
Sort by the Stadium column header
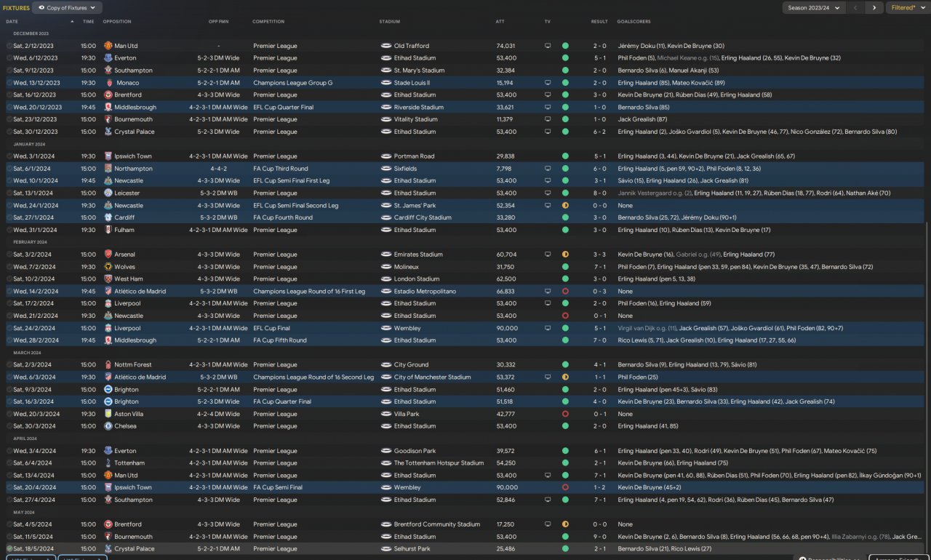[390, 22]
